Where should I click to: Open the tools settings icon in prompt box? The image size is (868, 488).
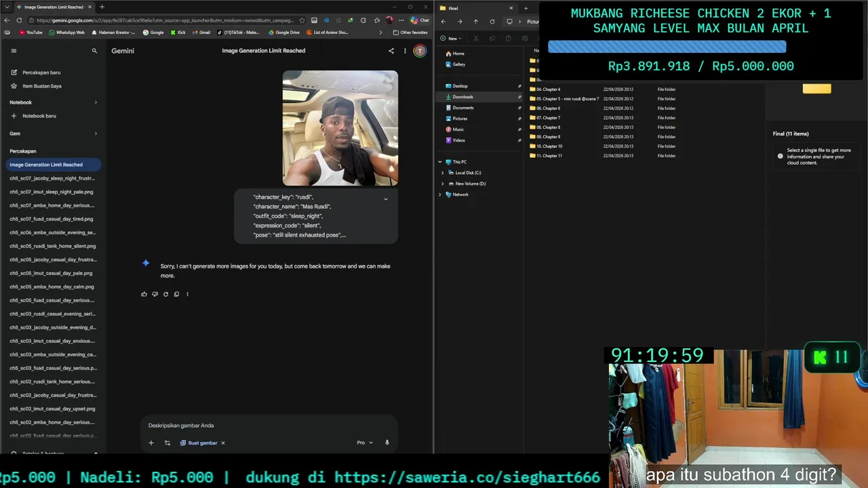167,443
